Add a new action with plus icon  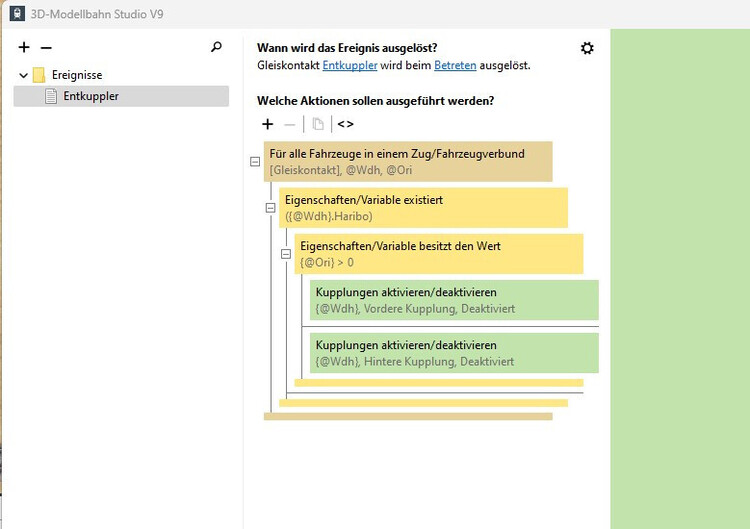[267, 124]
